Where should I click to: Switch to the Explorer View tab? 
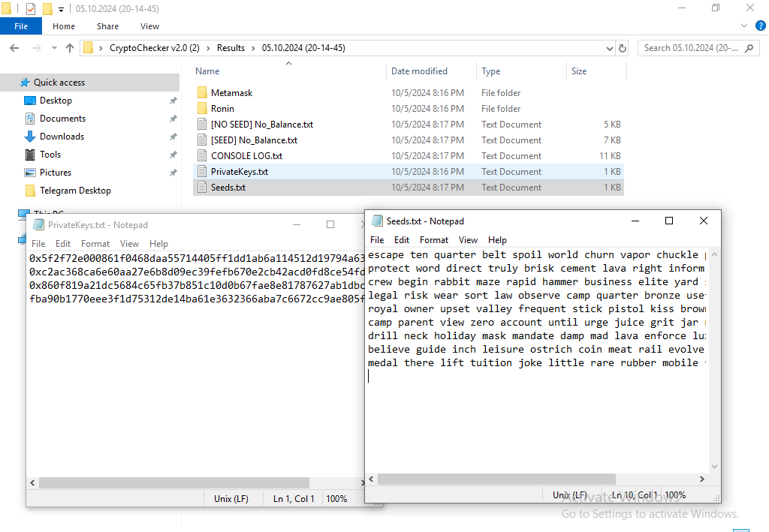(149, 26)
